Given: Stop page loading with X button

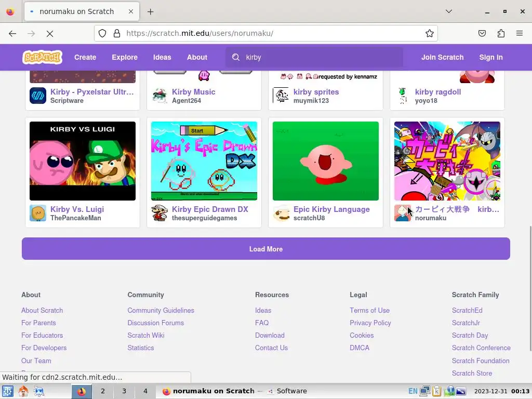Looking at the screenshot, I should [x=49, y=33].
